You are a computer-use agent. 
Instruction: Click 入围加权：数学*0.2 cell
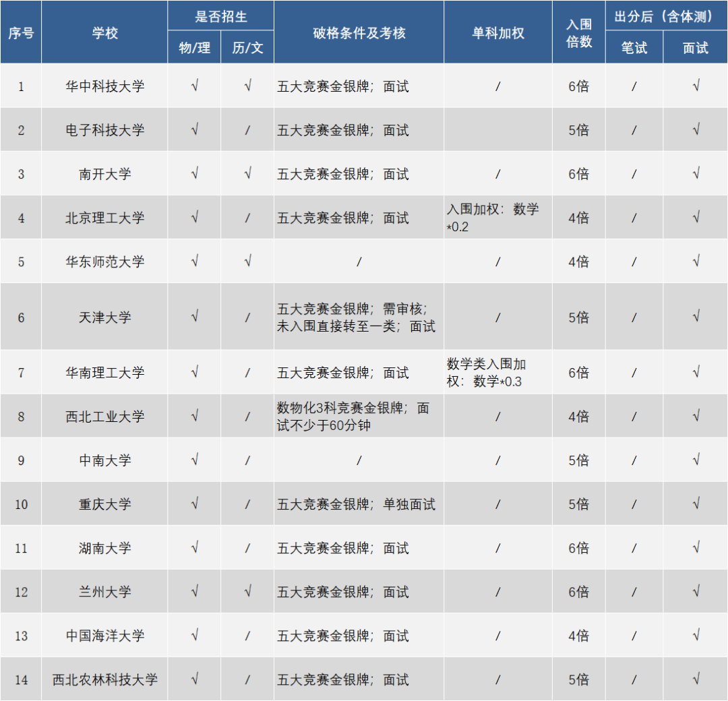click(497, 217)
